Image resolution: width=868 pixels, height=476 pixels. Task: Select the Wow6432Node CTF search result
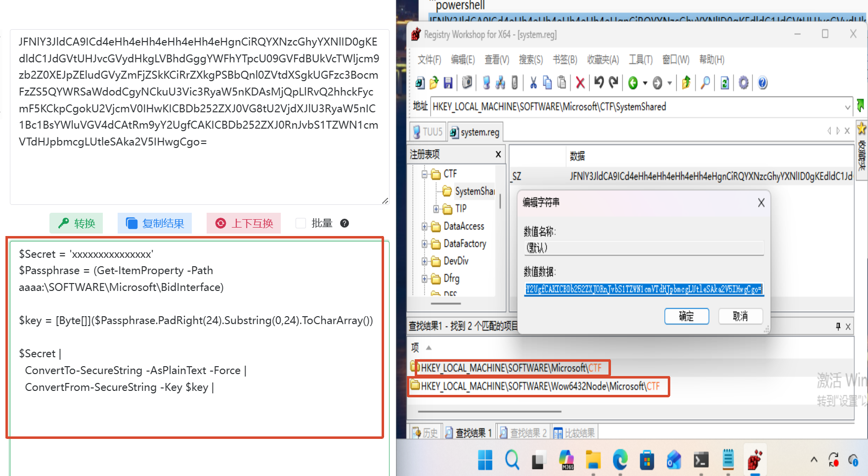(538, 386)
